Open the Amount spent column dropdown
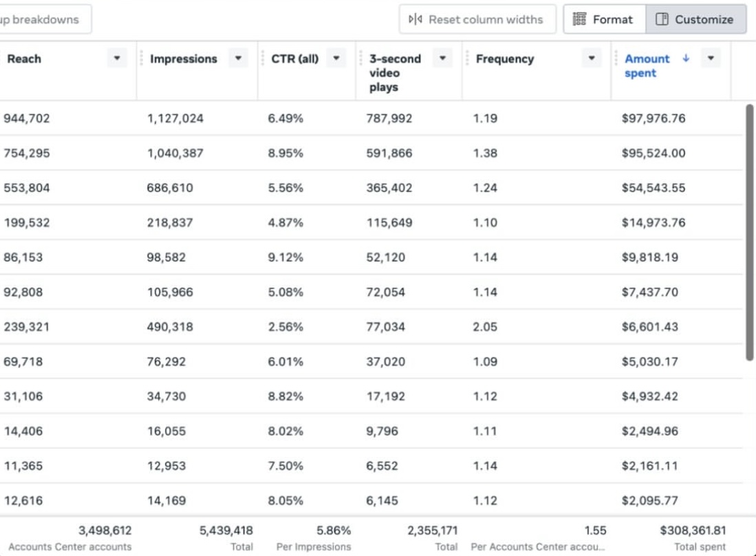The image size is (756, 556). (x=711, y=58)
